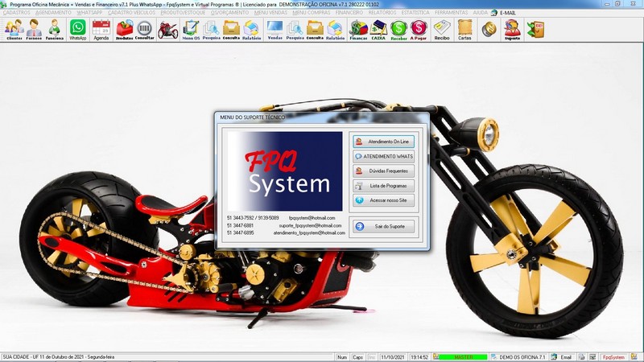Open the FINANCEIRO menu
This screenshot has height=362, width=644.
(x=349, y=13)
